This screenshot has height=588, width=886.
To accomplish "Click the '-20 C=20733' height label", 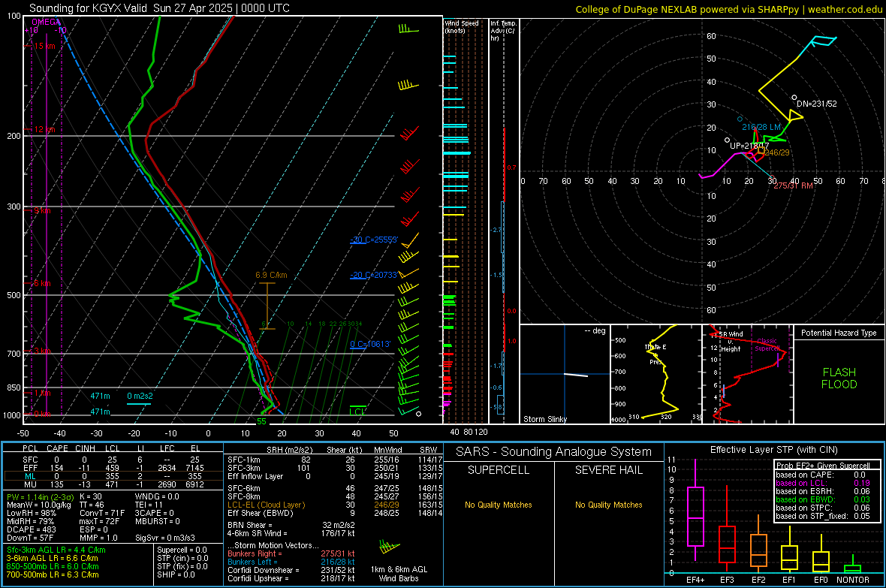I will click(x=374, y=276).
